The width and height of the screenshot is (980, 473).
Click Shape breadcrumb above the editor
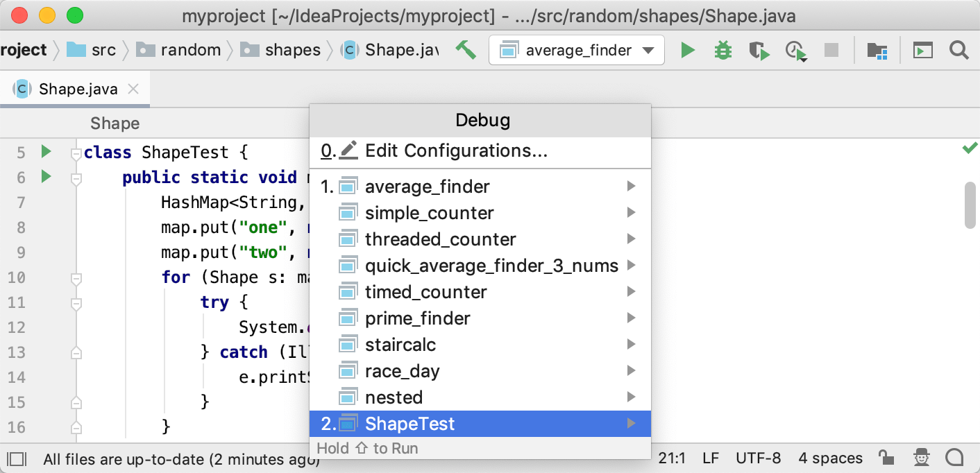click(115, 123)
